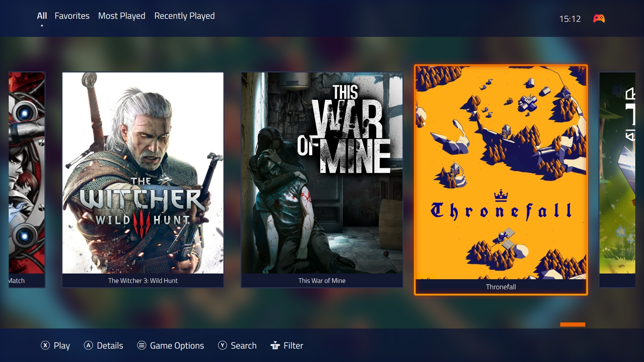Switch to the Favorites tab
Image resolution: width=644 pixels, height=362 pixels.
[72, 16]
